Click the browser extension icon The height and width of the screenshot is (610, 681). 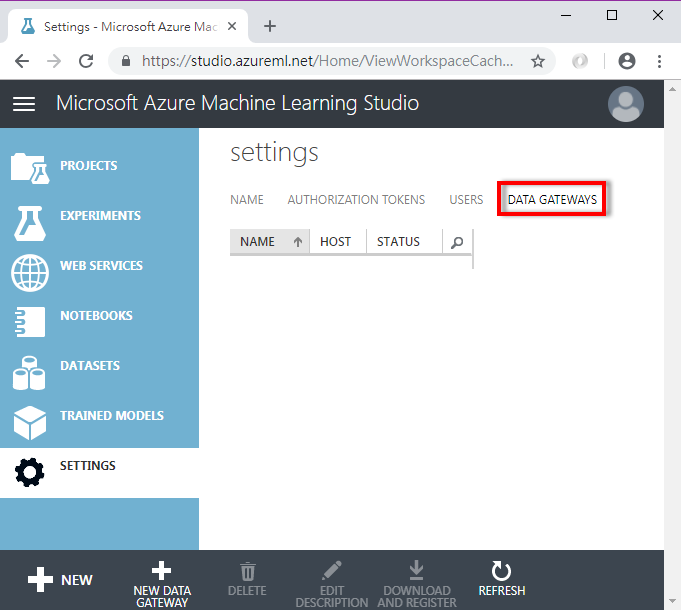[580, 61]
